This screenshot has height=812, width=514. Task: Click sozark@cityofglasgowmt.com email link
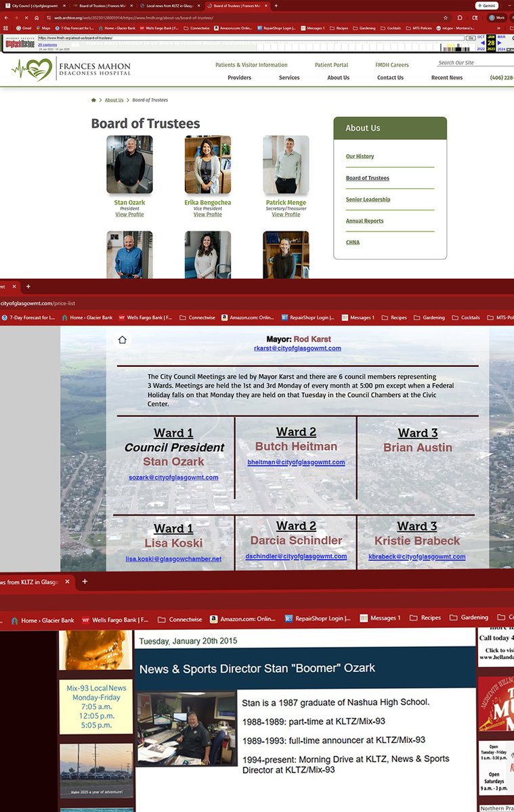click(x=173, y=478)
